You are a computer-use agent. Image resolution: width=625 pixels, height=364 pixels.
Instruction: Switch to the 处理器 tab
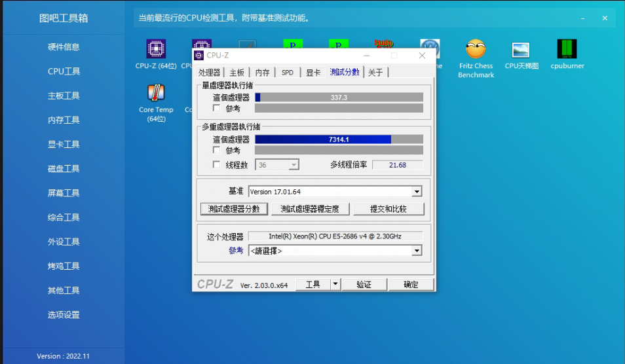(209, 73)
